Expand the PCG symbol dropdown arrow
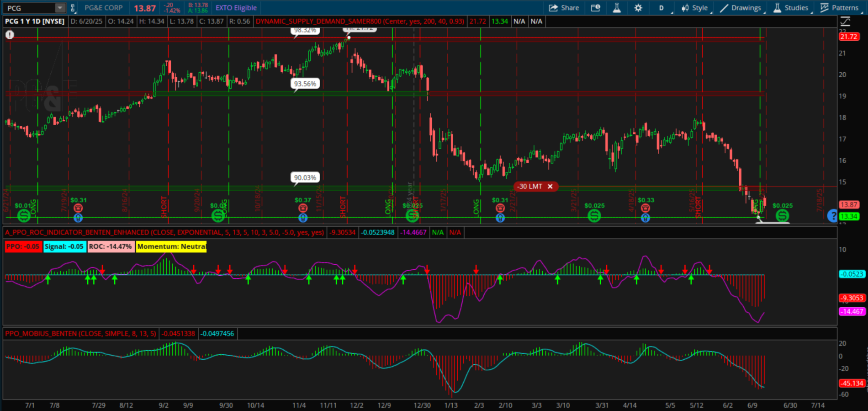Viewport: 868px width, 411px height. (x=60, y=8)
